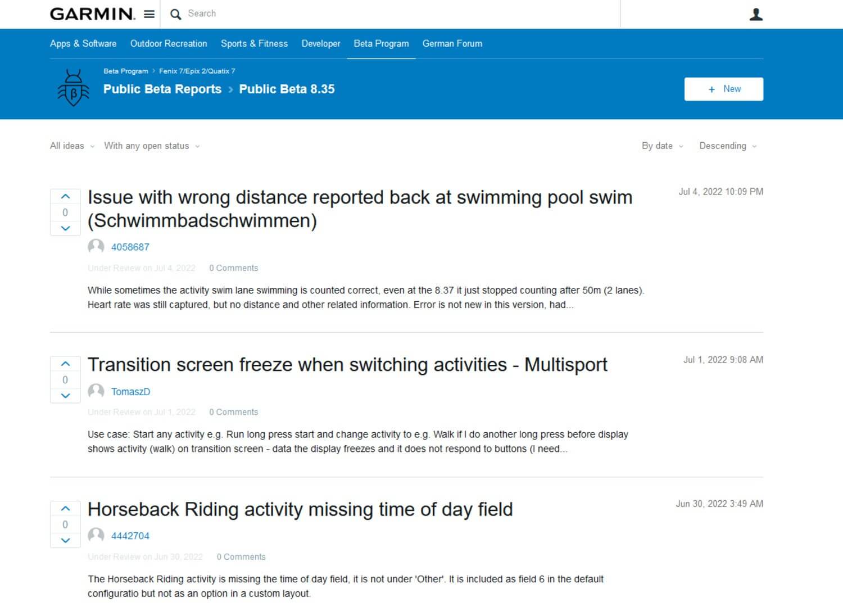Click the plus icon on the New button
Image resolution: width=843 pixels, height=616 pixels.
point(710,89)
